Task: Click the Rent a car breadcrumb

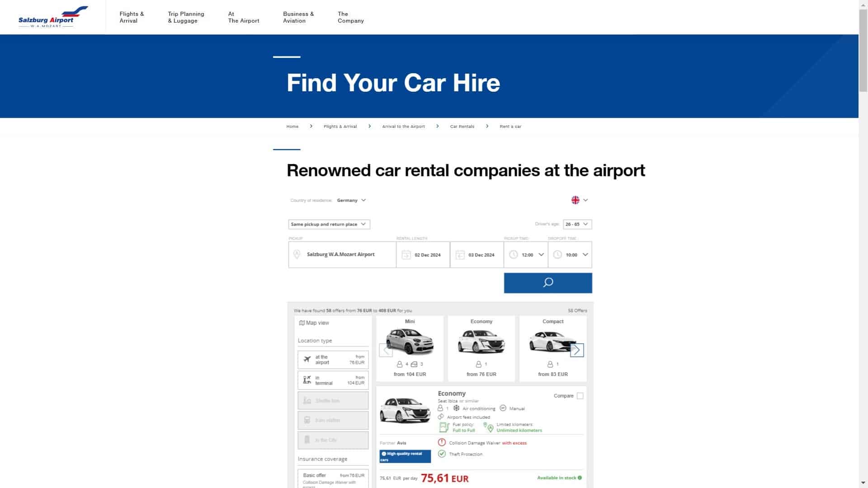Action: tap(510, 127)
